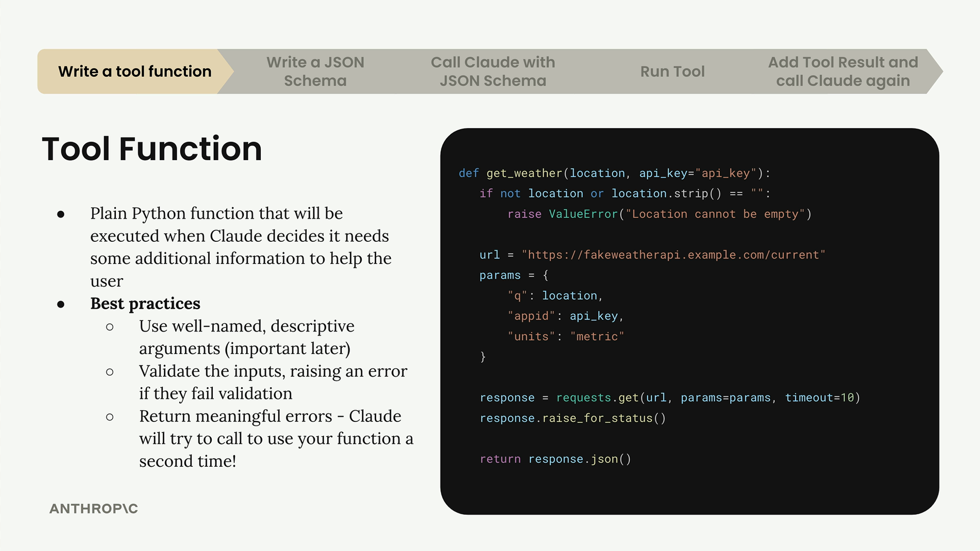Click the 'response.raise_for_status()' code line

(573, 418)
